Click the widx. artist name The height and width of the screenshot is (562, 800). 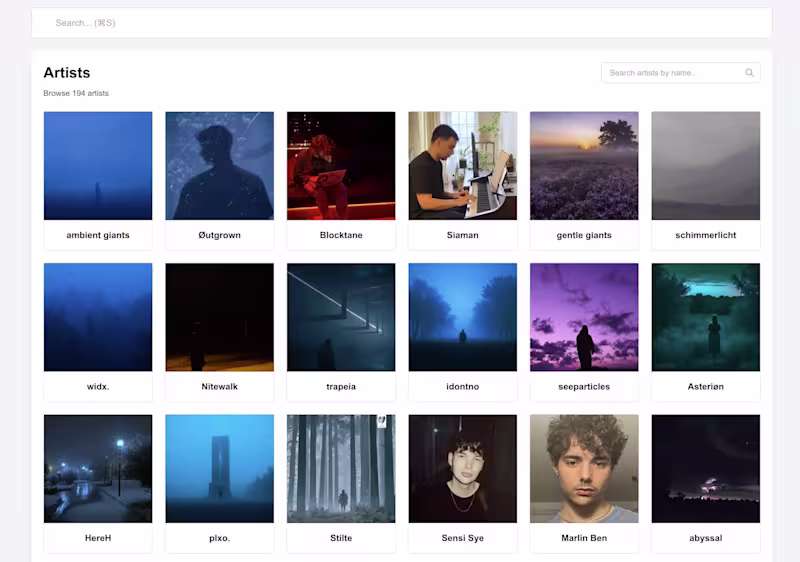98,387
